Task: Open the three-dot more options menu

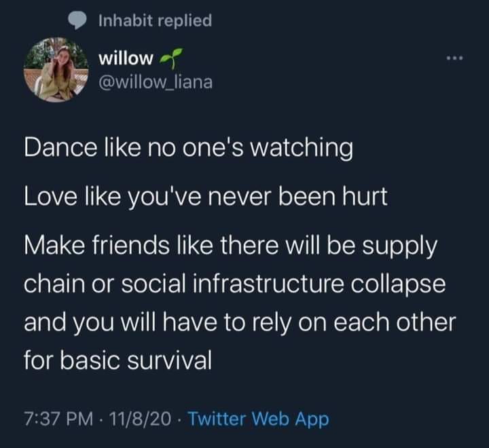Action: pos(454,58)
